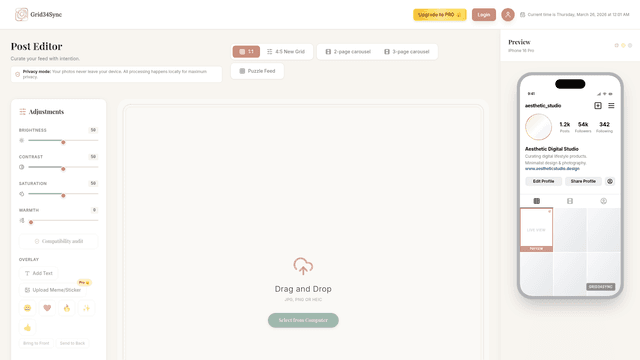Click the privacy mode shield icon
640x360 pixels.
[17, 74]
